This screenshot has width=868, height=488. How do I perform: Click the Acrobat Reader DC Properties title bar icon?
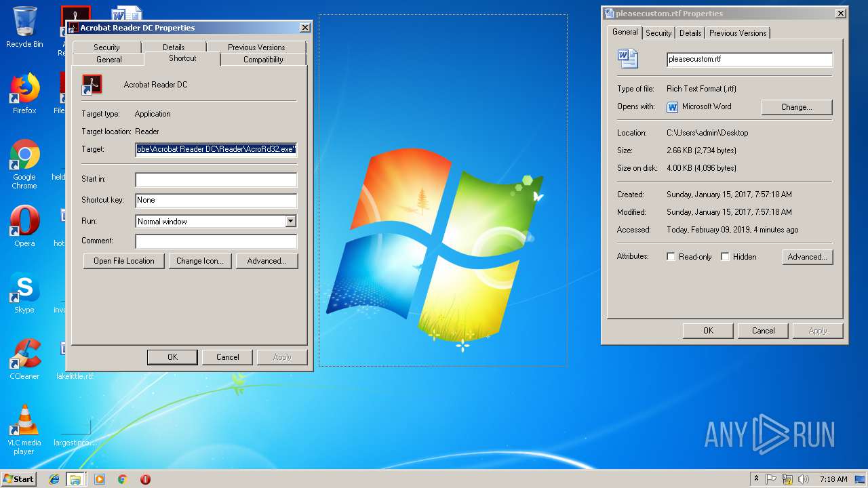[x=73, y=28]
